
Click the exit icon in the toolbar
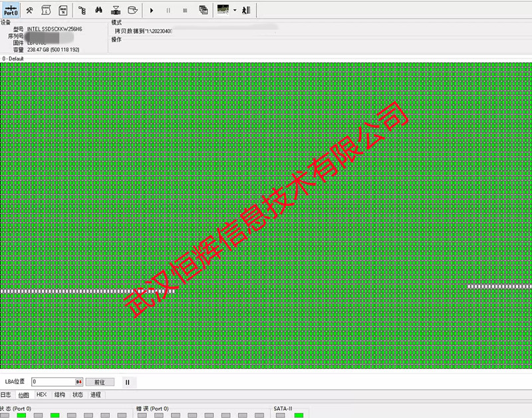pyautogui.click(x=246, y=11)
